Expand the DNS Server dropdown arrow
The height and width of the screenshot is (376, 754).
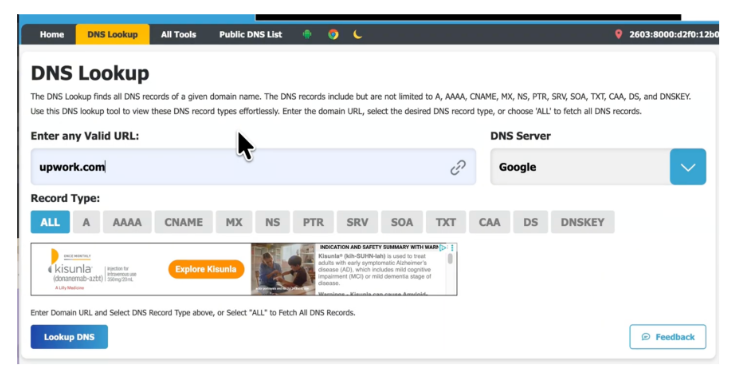[x=688, y=167]
